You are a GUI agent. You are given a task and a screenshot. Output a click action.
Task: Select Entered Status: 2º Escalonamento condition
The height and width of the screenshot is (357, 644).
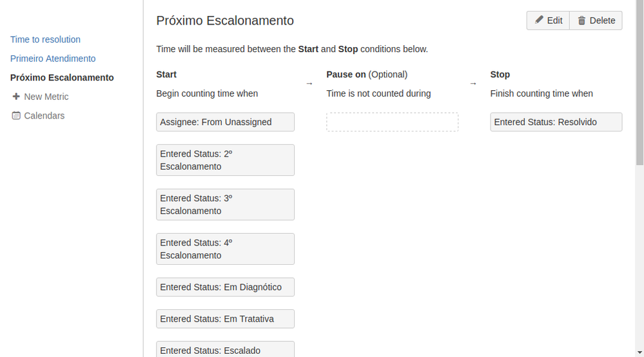pos(225,160)
